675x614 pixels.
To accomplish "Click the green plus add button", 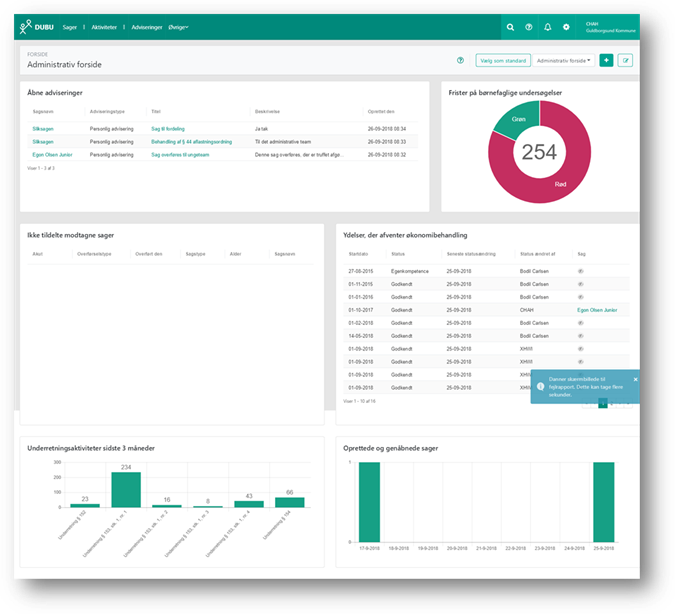I will pyautogui.click(x=606, y=61).
